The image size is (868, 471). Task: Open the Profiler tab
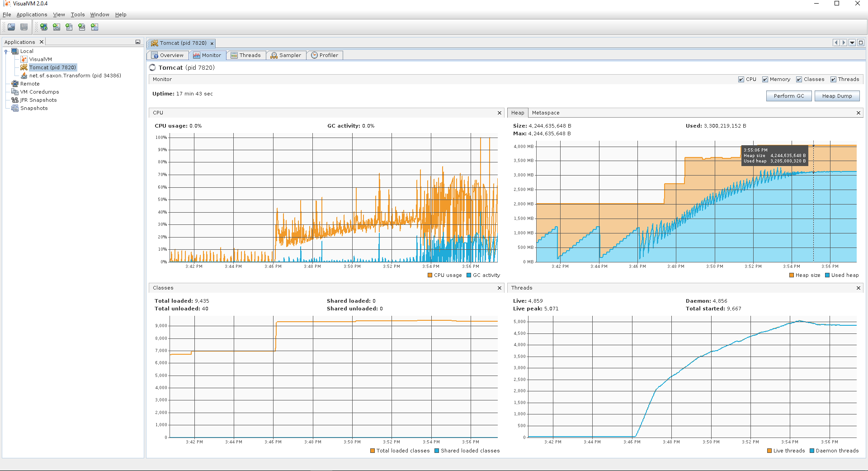325,55
